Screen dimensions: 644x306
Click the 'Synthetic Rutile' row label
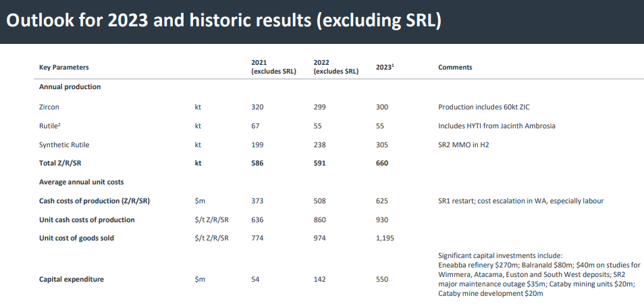64,145
